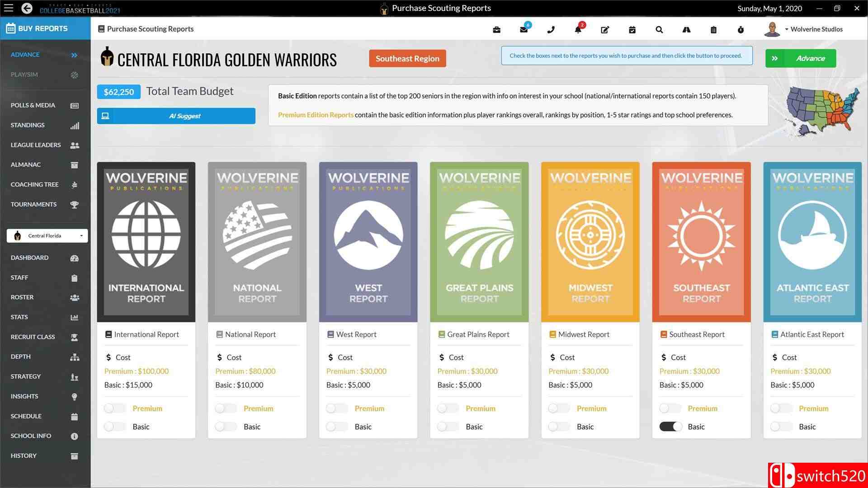Open the bell notifications icon
The width and height of the screenshot is (868, 488).
(578, 30)
